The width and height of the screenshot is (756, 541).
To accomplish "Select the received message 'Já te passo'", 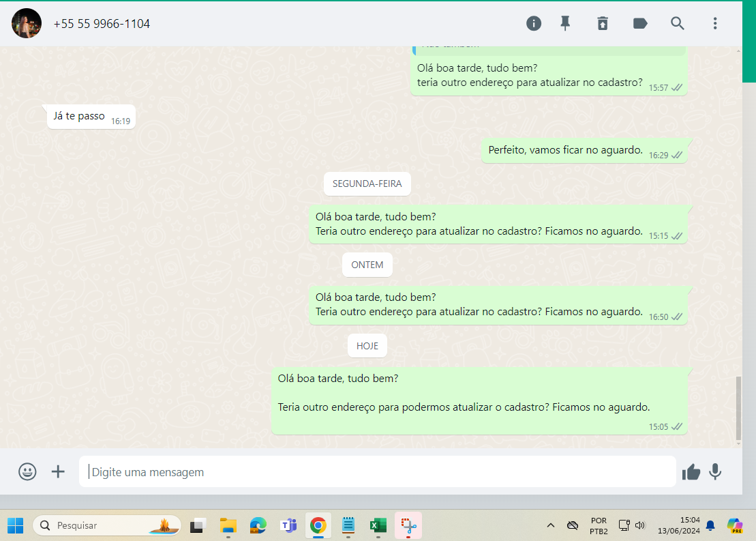I will coord(91,117).
